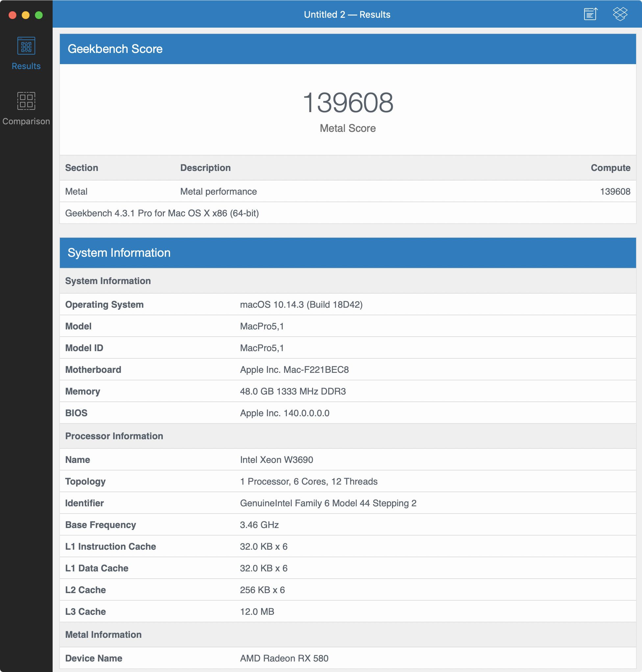Screen dimensions: 642x672
Task: Click the Section column header
Action: (x=82, y=168)
